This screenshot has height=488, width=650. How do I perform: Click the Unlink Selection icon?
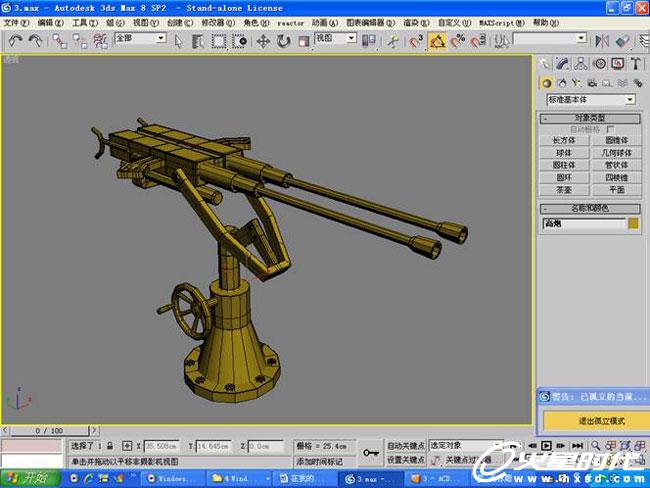pyautogui.click(x=80, y=41)
